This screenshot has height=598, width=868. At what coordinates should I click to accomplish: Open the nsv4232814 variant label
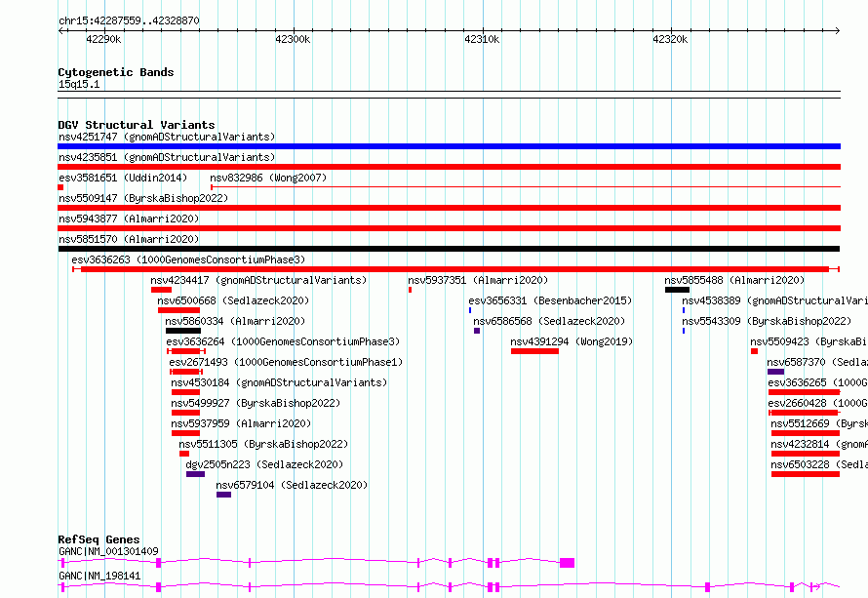819,444
